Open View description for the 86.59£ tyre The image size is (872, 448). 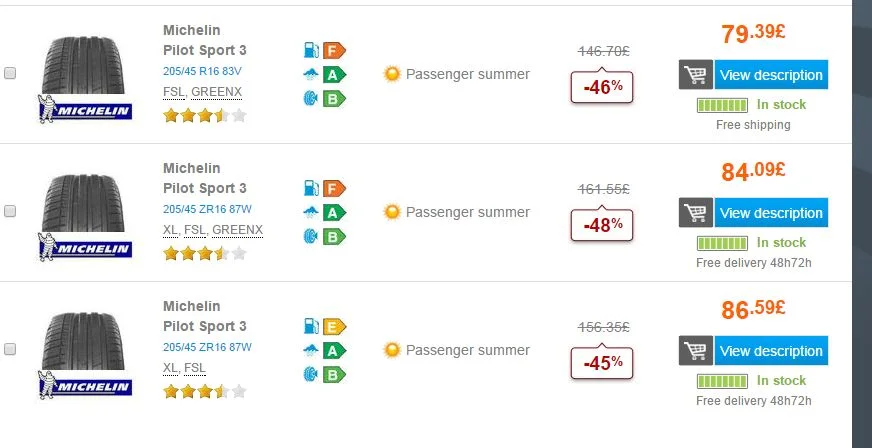tap(771, 350)
